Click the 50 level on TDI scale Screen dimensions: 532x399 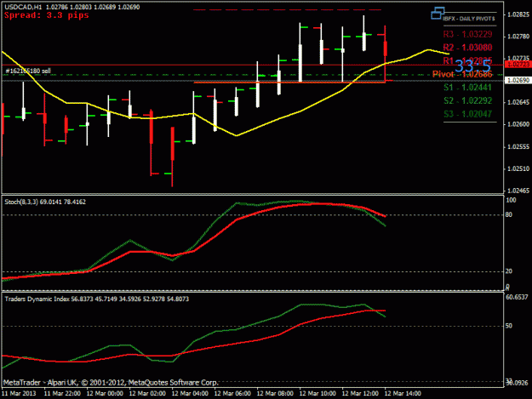tap(509, 326)
